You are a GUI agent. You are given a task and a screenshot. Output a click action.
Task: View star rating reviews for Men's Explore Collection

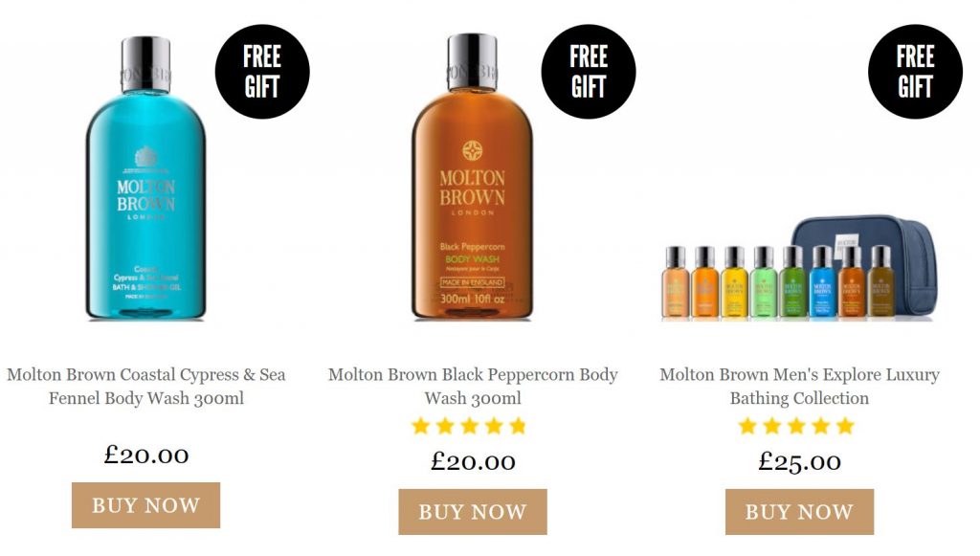(x=796, y=427)
